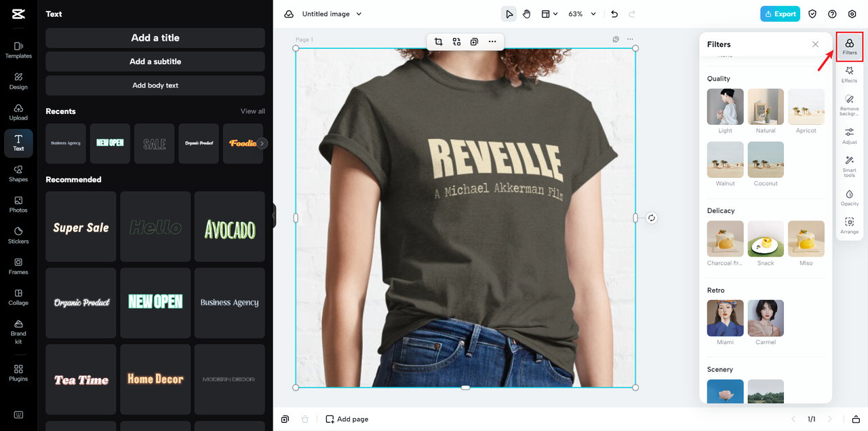Open the Frames sidebar panel
This screenshot has width=868, height=431.
tap(18, 266)
